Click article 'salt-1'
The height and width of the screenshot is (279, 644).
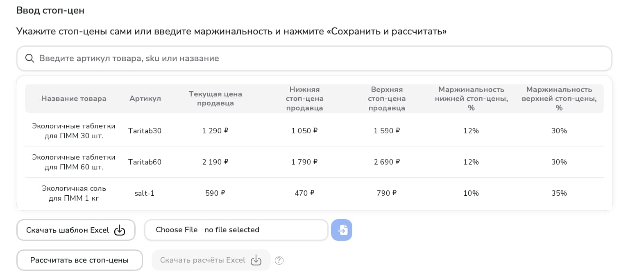tap(145, 193)
